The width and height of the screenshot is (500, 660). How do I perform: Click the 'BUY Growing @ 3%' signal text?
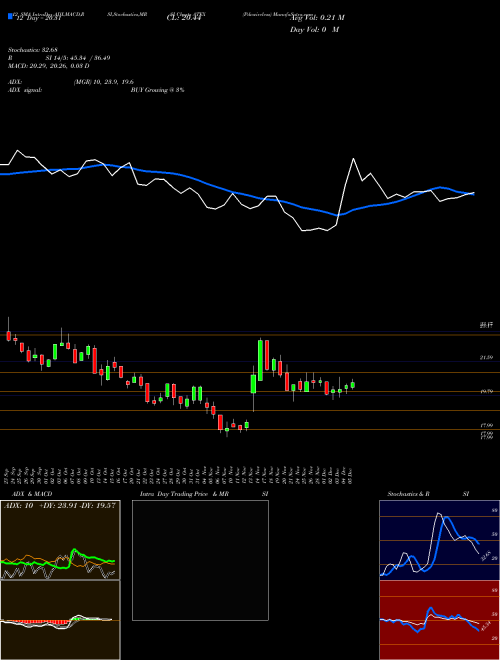tap(157, 90)
